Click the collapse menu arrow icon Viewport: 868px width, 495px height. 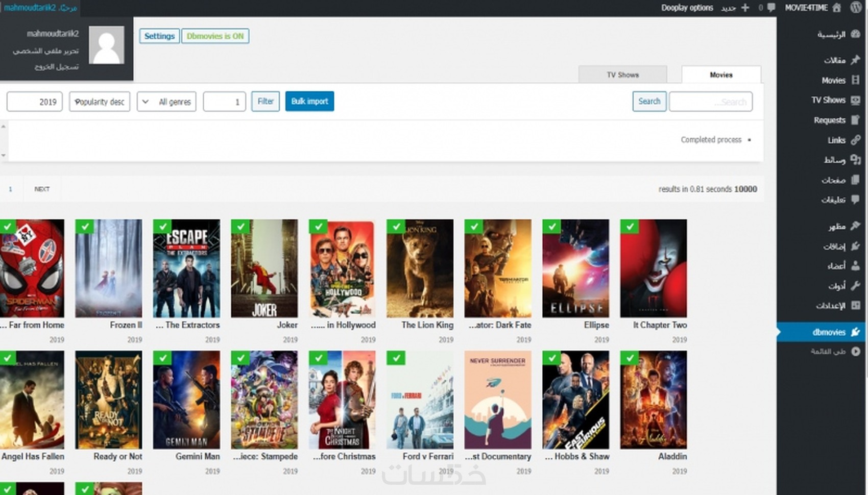click(x=856, y=351)
